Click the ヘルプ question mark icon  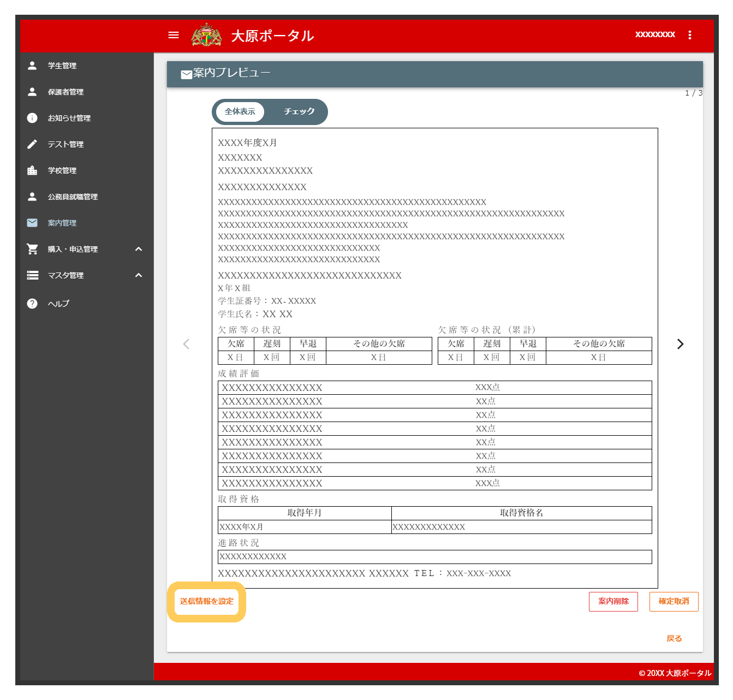pyautogui.click(x=32, y=304)
